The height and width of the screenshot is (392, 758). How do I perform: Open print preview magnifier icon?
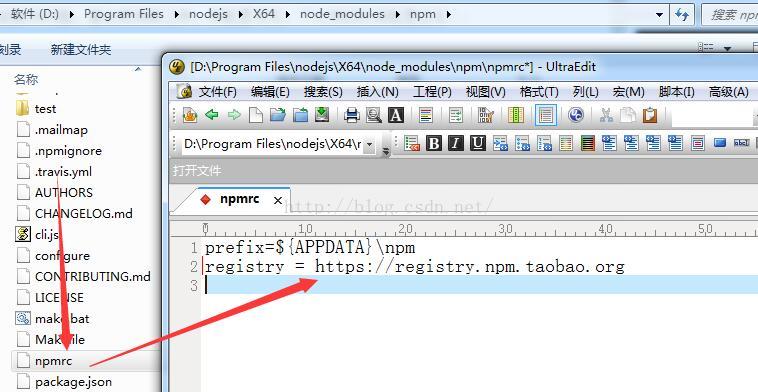374,115
